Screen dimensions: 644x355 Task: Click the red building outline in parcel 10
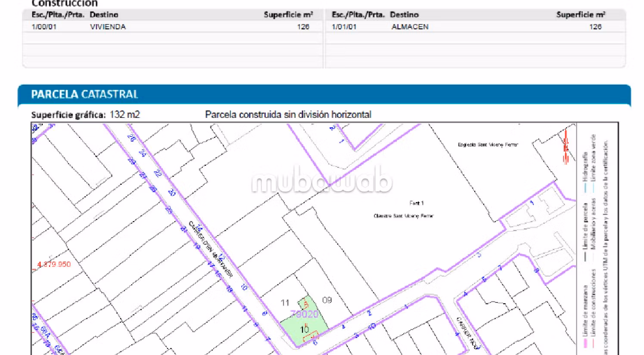pyautogui.click(x=310, y=336)
